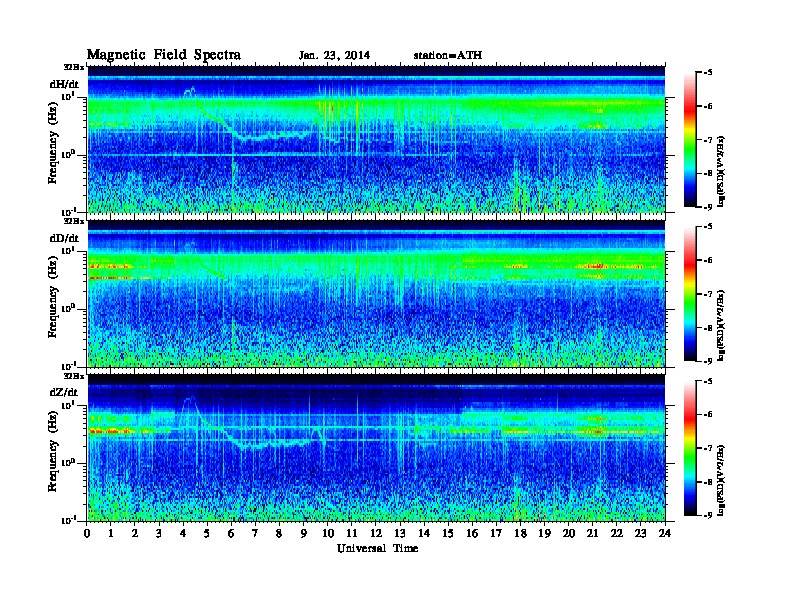This screenshot has width=792, height=612.
Task: Select the dH/dt panel label
Action: (64, 85)
